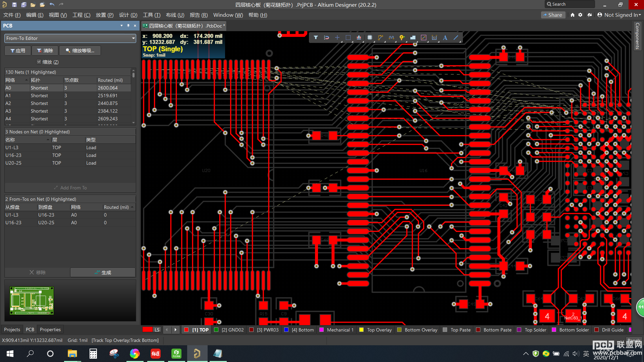Click the blue Bottom layer color swatch

pyautogui.click(x=286, y=330)
